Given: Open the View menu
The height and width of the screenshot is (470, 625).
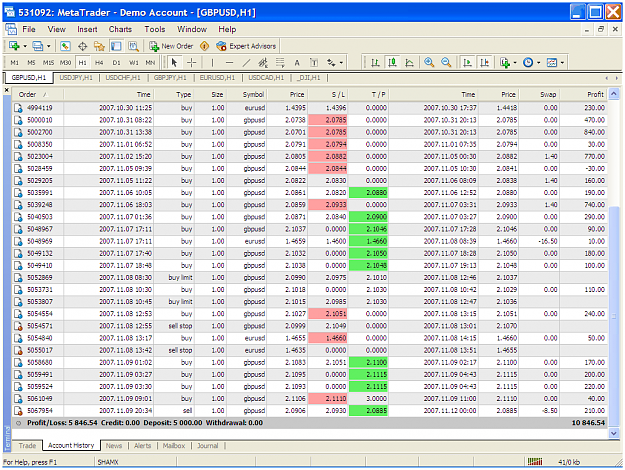Looking at the screenshot, I should tap(57, 29).
